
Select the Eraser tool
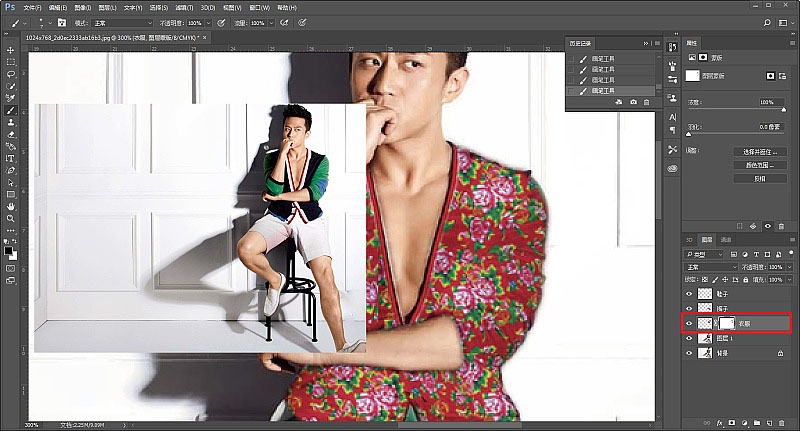10,135
